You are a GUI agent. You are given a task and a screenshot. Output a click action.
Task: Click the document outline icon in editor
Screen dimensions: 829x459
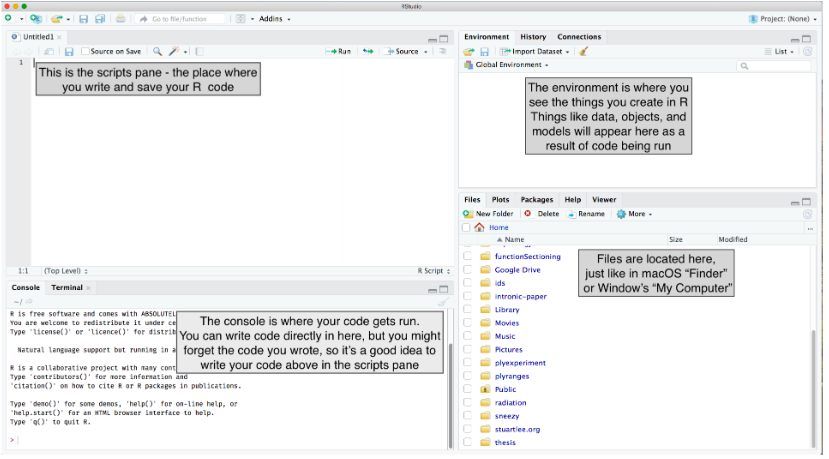(443, 51)
